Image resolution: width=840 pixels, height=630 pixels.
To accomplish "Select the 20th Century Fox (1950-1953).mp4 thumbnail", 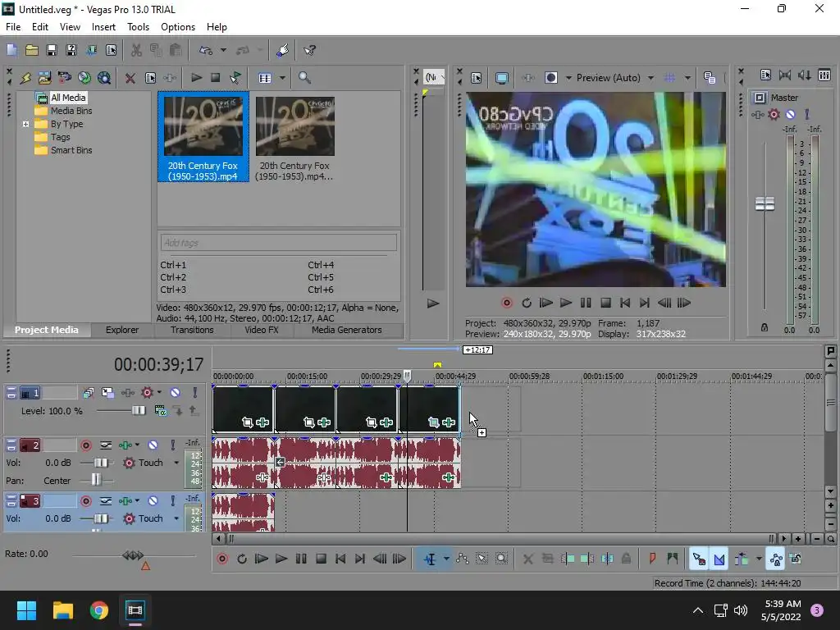I will tap(203, 137).
